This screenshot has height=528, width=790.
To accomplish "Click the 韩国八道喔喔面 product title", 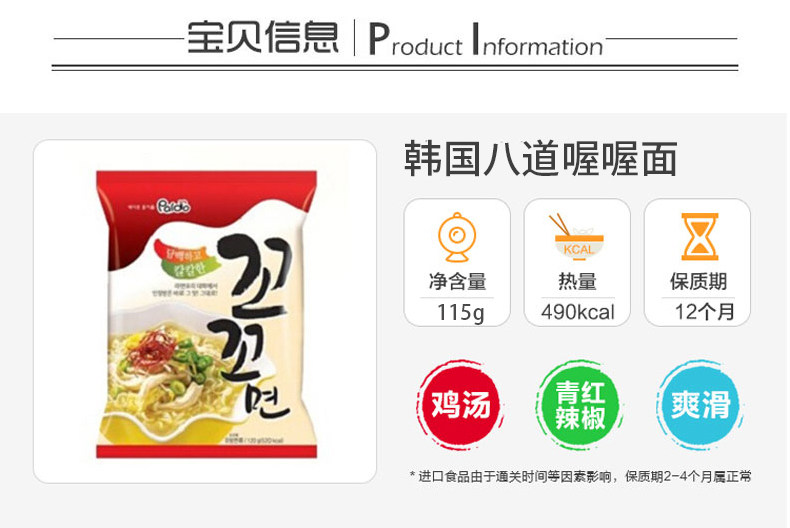I will [x=541, y=159].
